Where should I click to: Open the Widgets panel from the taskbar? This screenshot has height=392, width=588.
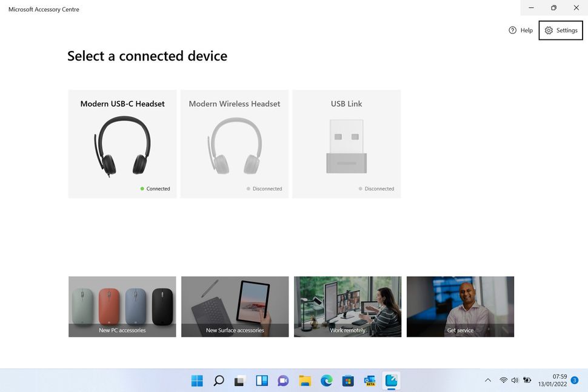point(261,380)
